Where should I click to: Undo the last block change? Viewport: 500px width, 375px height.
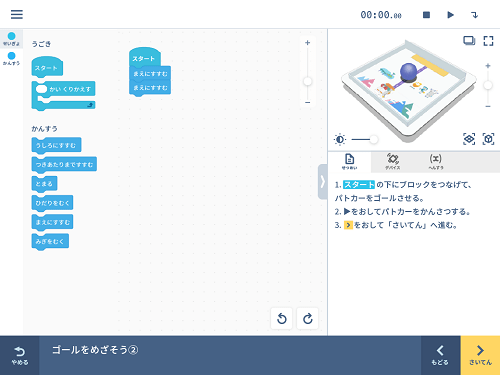(282, 319)
